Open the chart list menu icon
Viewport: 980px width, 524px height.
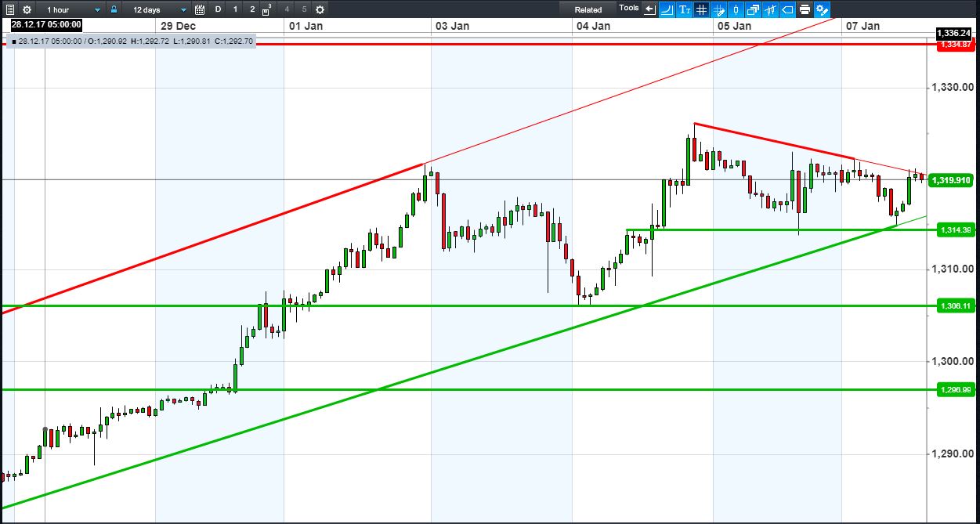click(10, 9)
